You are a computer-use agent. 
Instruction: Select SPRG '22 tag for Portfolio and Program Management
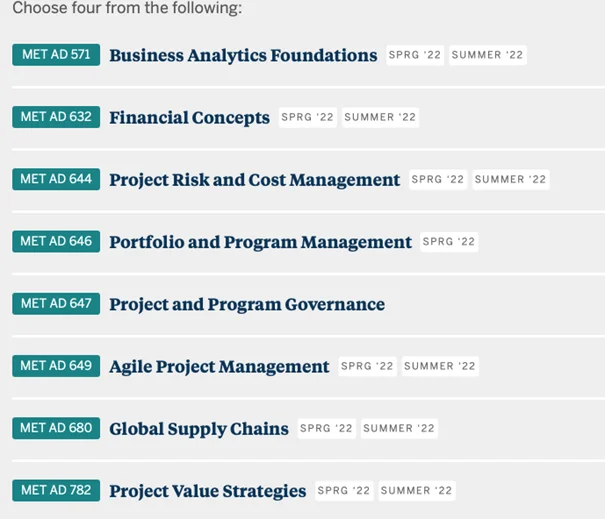click(x=450, y=241)
